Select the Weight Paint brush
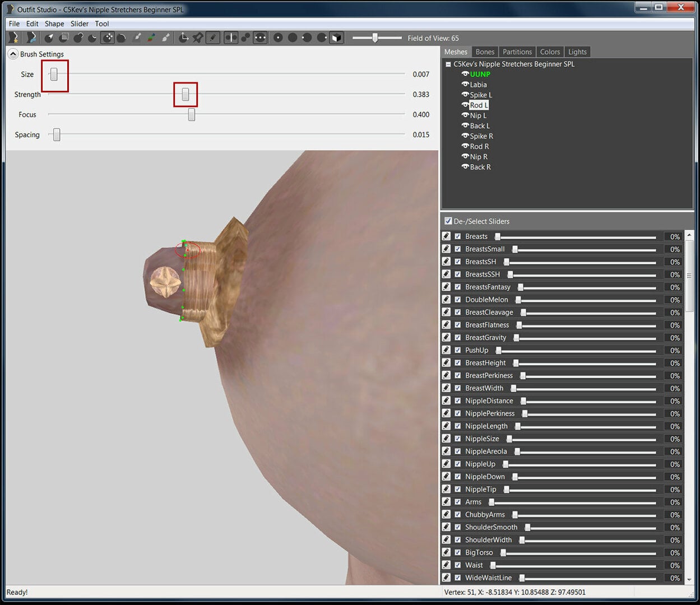This screenshot has height=605, width=700. coord(137,38)
